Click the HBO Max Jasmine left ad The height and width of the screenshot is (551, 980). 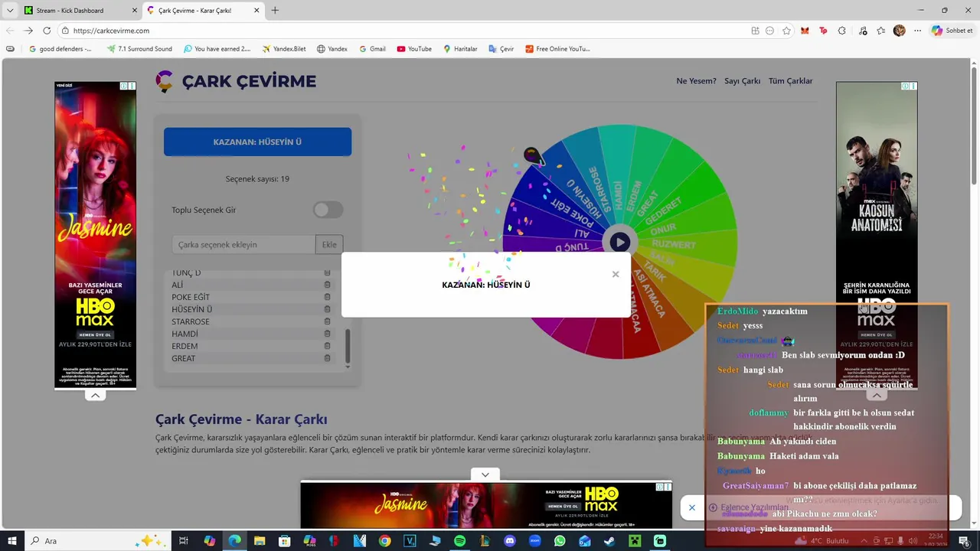95,236
